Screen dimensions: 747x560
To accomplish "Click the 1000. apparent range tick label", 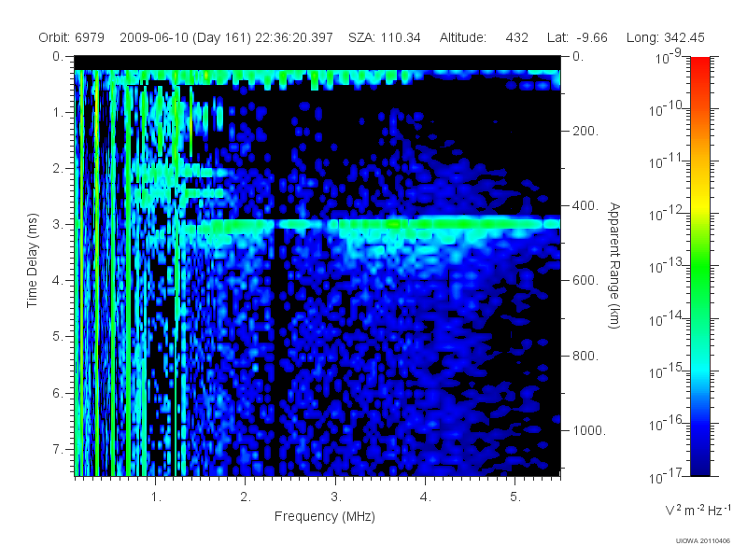I will click(589, 430).
